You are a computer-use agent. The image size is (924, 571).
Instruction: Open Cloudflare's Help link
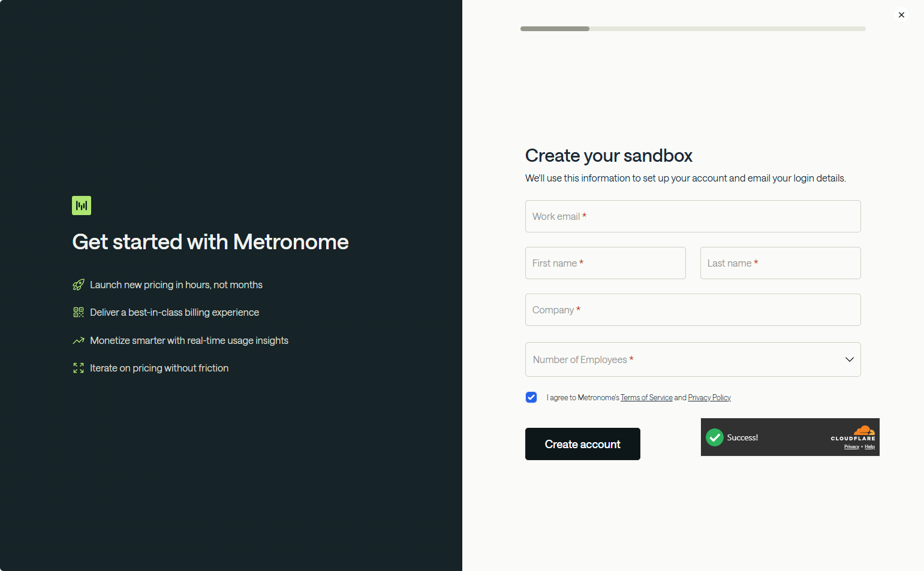(x=870, y=446)
